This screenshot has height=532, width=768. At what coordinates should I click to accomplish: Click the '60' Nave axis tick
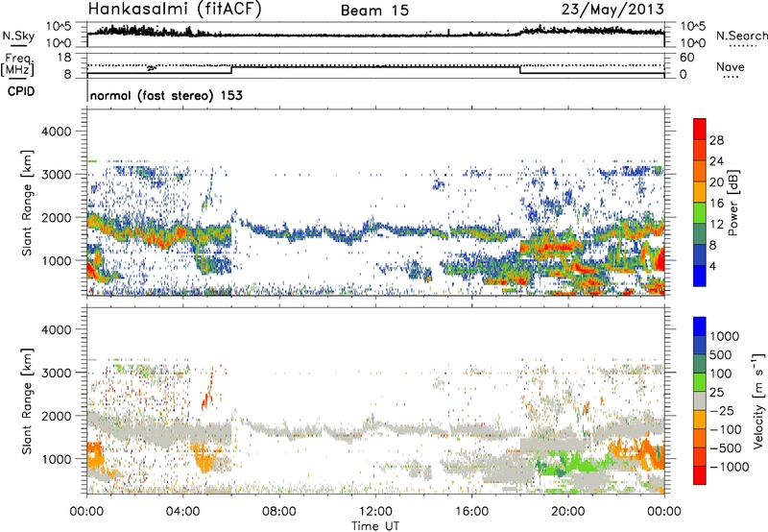point(687,58)
